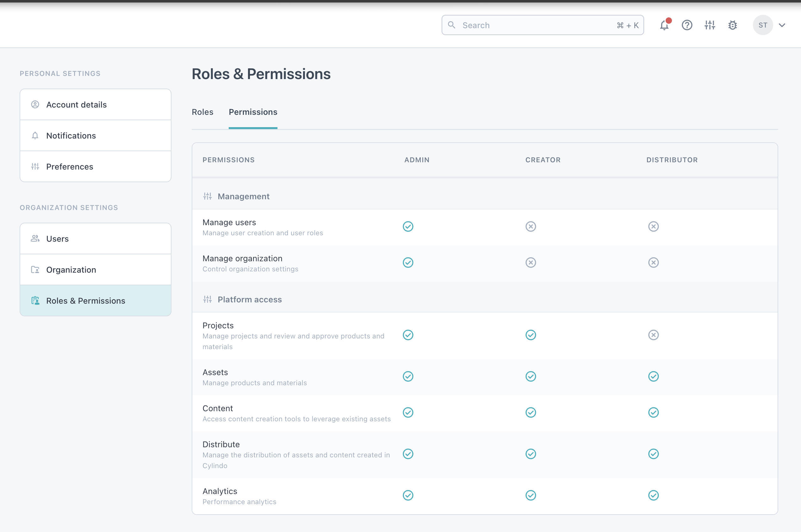Viewport: 801px width, 532px height.
Task: Click the help question mark icon
Action: coord(687,25)
